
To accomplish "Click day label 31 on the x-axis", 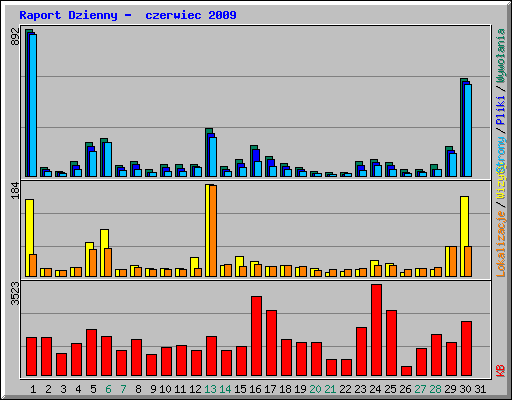I will 480,389.
